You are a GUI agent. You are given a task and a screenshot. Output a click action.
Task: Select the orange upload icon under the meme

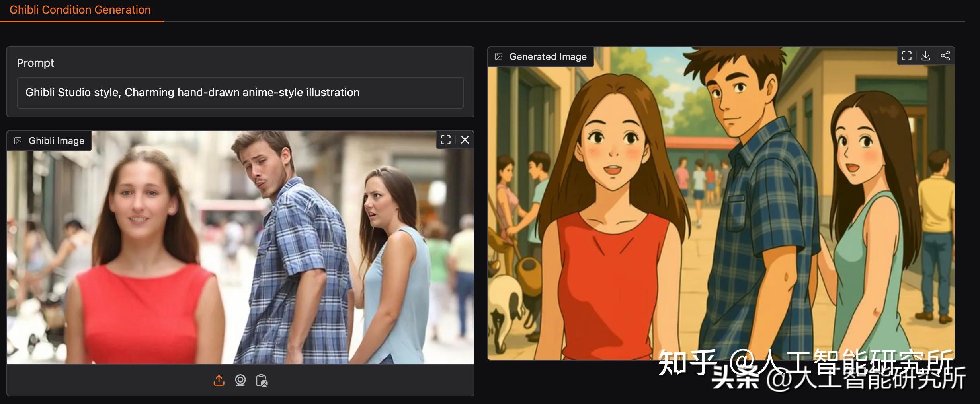click(x=219, y=381)
